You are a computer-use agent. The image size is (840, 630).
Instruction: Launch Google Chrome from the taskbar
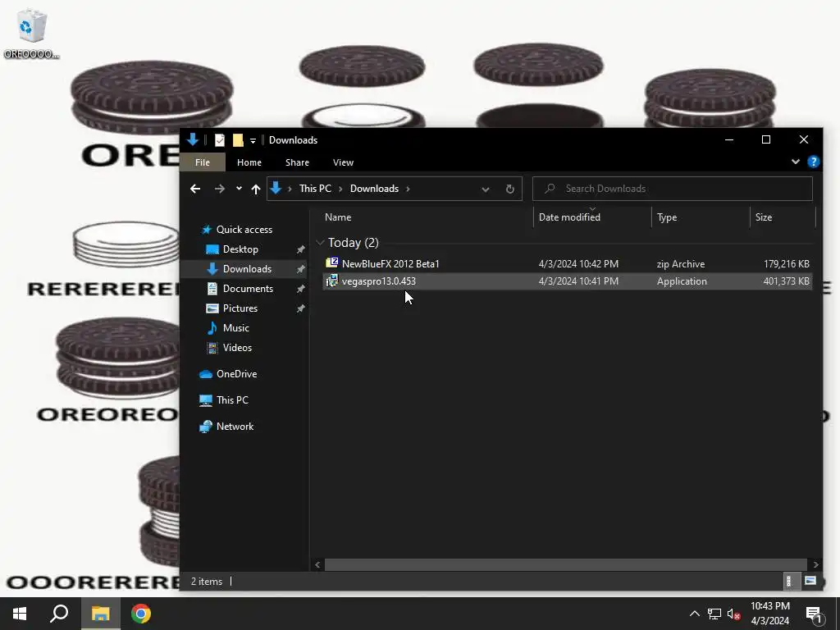pyautogui.click(x=141, y=614)
